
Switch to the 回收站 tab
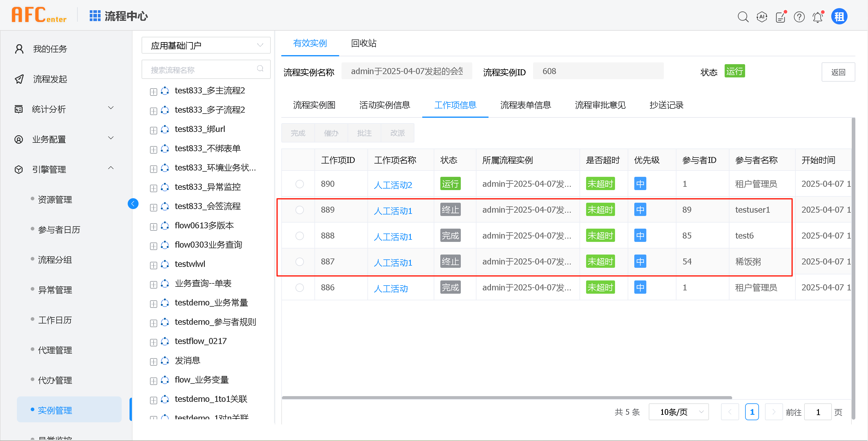(364, 43)
